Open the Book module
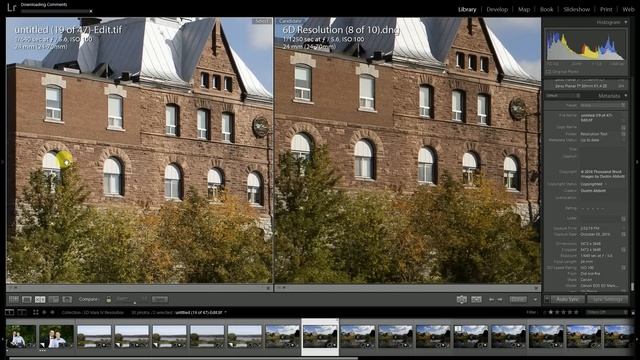 coord(547,9)
